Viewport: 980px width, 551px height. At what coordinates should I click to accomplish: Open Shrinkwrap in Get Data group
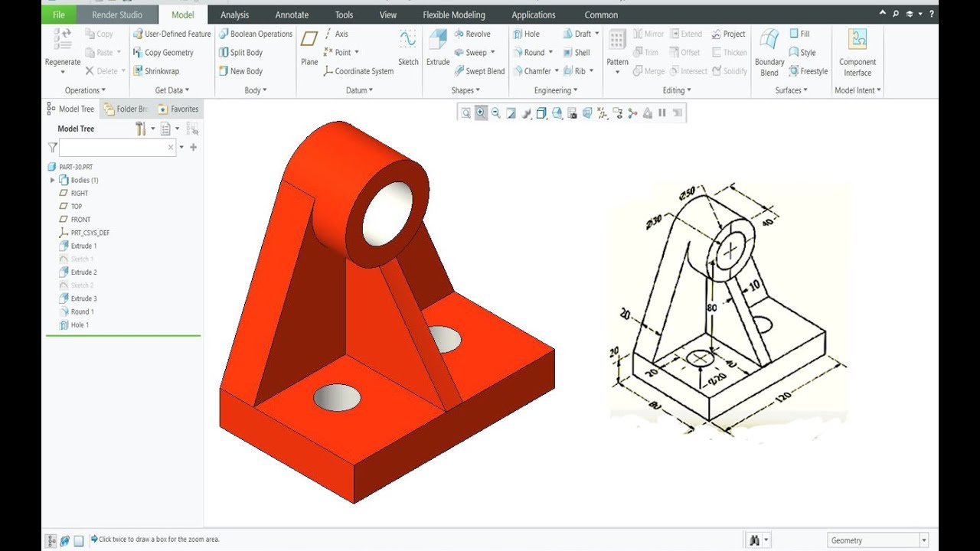pos(156,71)
